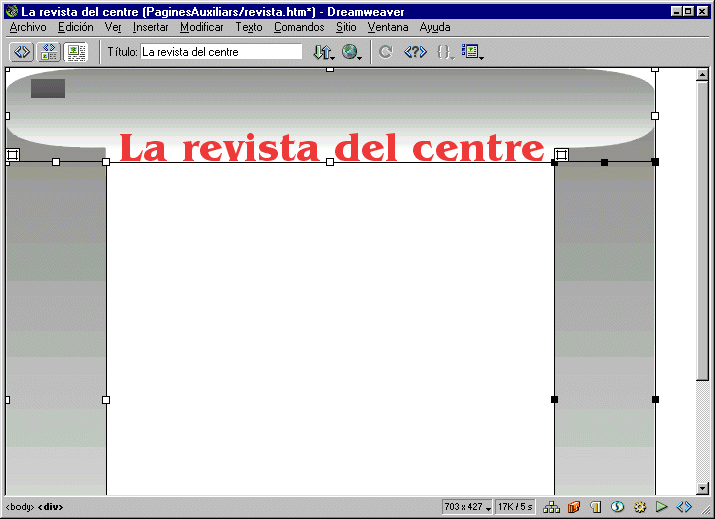Open the Insertar menu

point(150,27)
